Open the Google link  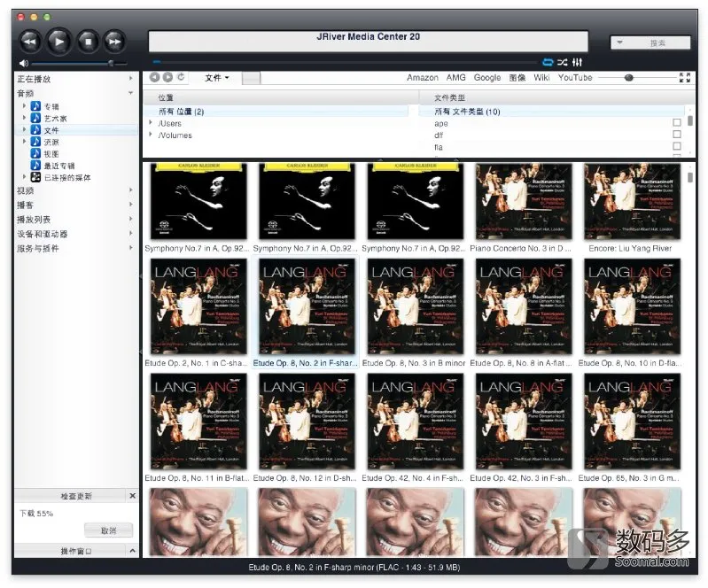coord(487,78)
